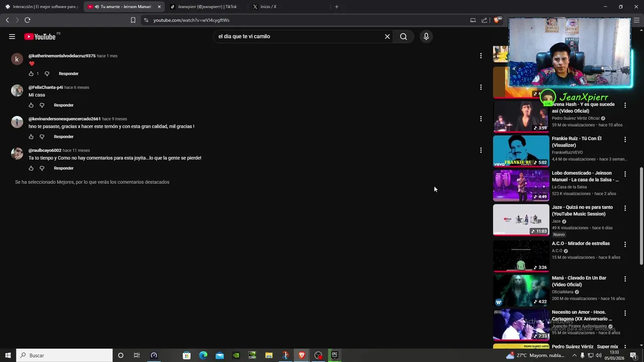
Task: Clear the search text with the X
Action: [x=387, y=36]
